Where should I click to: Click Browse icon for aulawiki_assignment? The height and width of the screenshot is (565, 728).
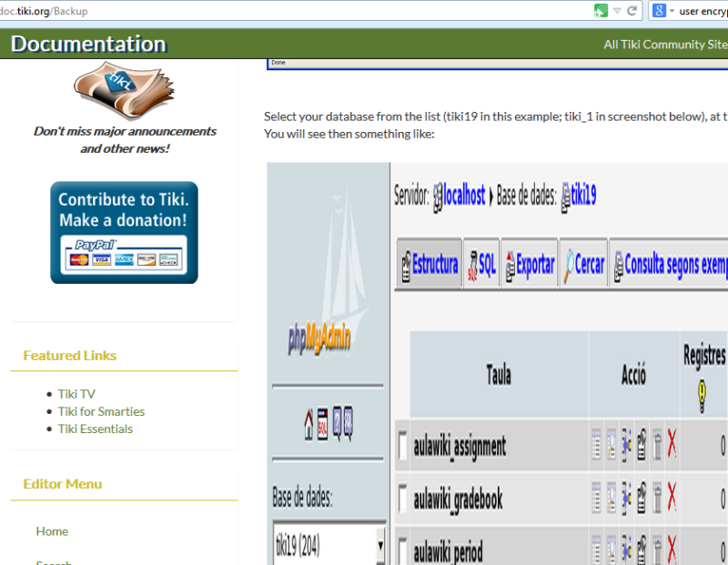click(596, 445)
